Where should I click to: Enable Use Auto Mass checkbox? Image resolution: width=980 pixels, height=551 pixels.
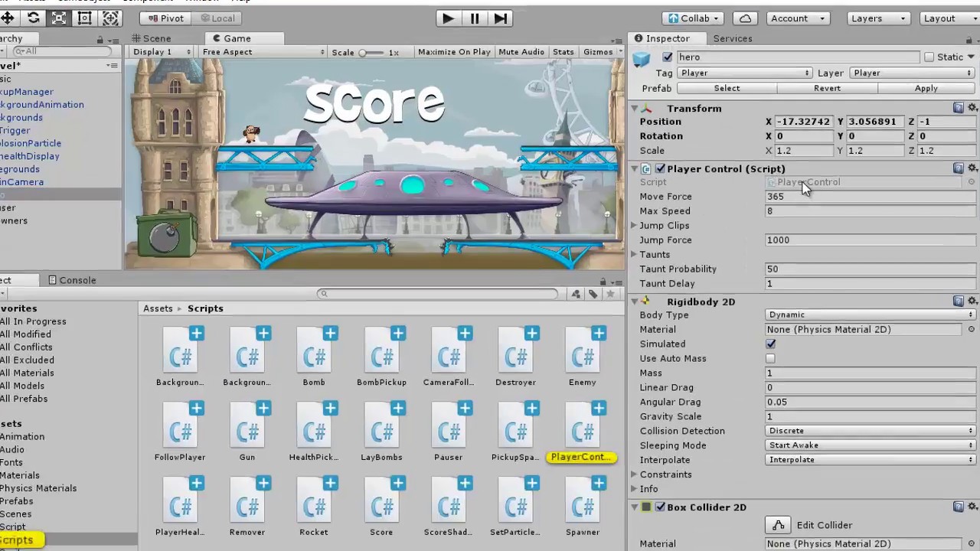770,359
